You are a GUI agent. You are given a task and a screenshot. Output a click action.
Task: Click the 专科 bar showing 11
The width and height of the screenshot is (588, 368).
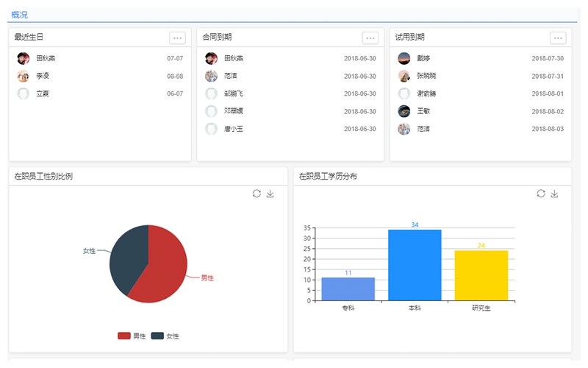click(348, 289)
